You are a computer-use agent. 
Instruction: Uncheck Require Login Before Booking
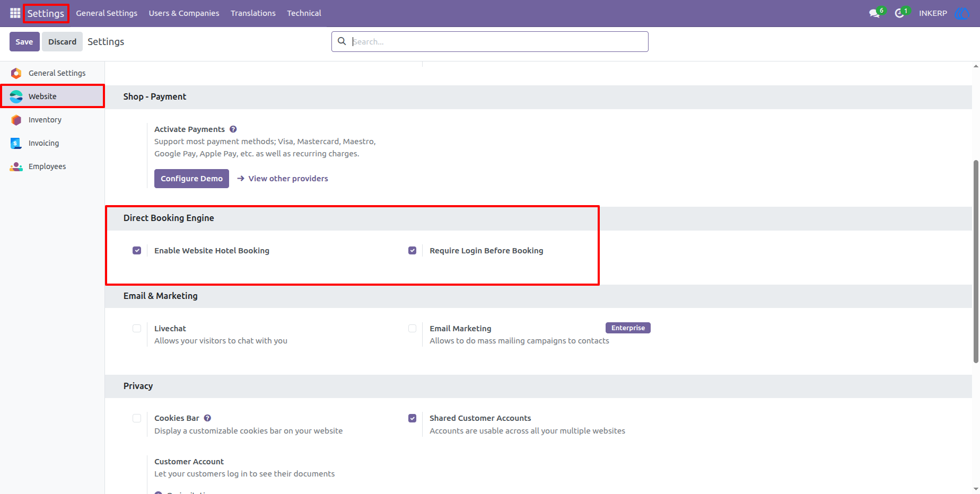[412, 251]
